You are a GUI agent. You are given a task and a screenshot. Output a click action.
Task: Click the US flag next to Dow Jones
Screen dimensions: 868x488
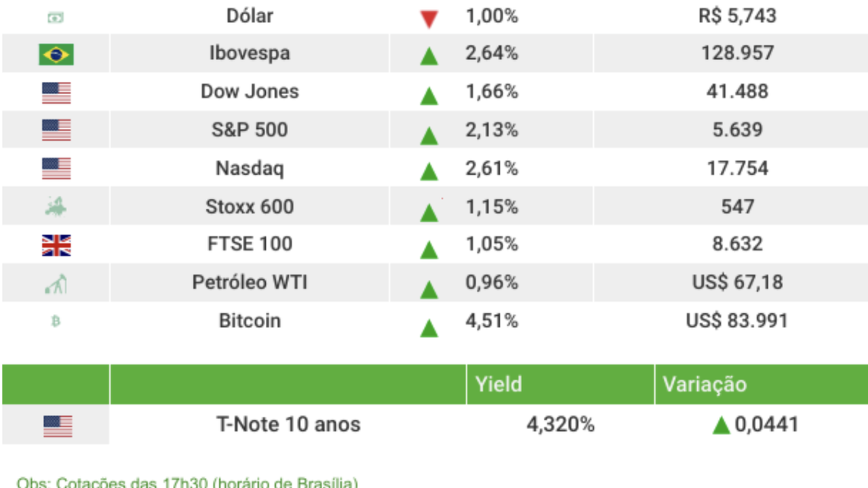coord(56,92)
